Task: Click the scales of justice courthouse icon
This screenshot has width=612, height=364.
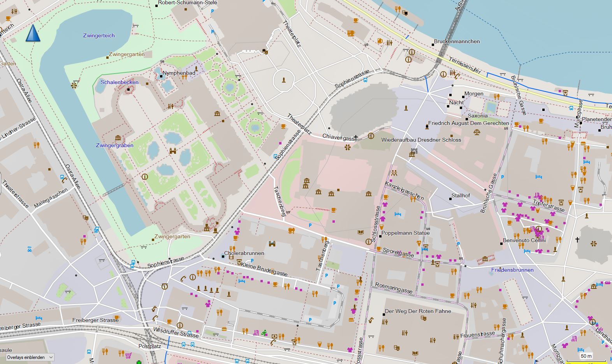Action: click(477, 132)
